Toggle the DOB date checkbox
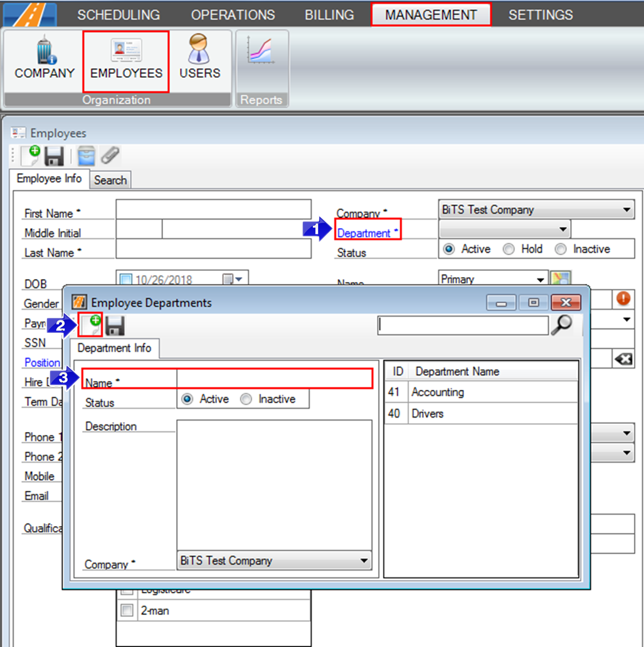Image resolution: width=644 pixels, height=647 pixels. [126, 280]
